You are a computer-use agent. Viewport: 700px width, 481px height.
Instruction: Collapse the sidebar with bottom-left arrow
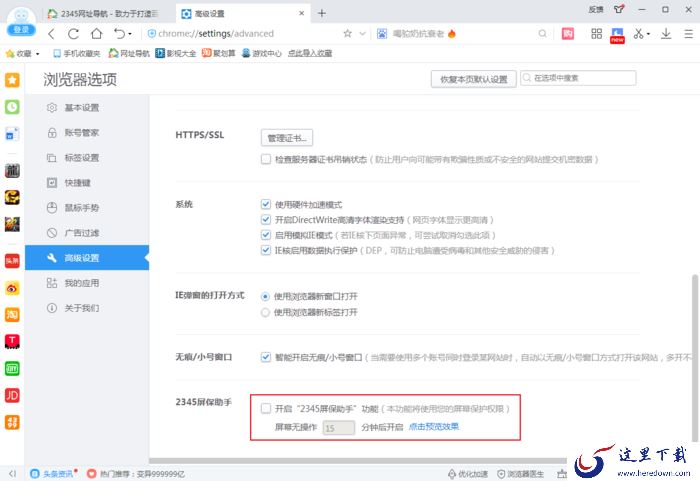[x=12, y=474]
